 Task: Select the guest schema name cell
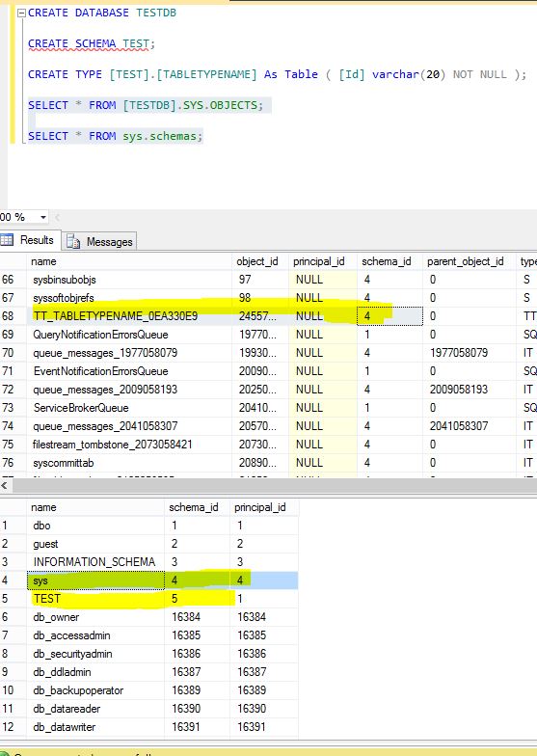click(95, 544)
